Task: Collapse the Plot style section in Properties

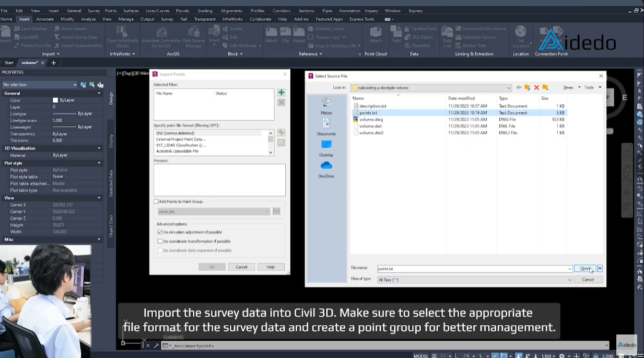Action: pos(99,163)
